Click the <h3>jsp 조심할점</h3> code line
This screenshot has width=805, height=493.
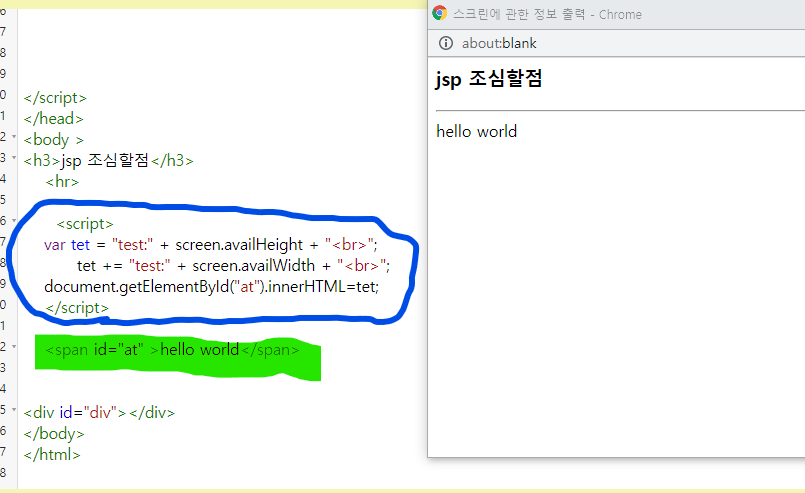108,161
